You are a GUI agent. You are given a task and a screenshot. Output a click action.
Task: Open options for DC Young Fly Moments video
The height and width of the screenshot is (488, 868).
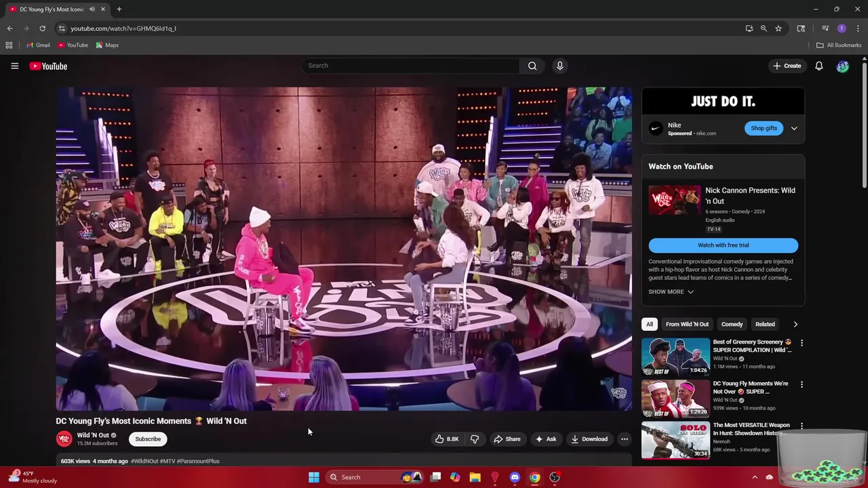(802, 384)
